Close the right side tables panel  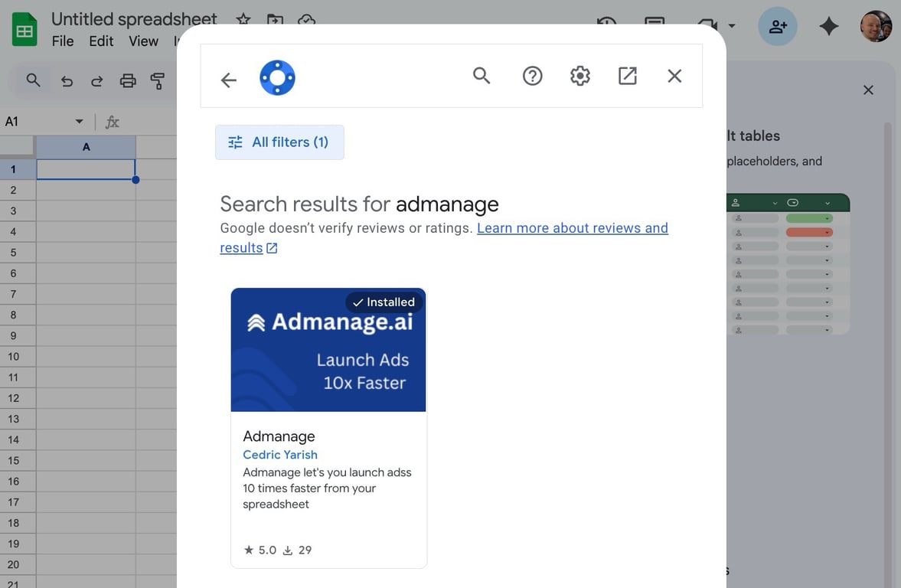pyautogui.click(x=868, y=90)
